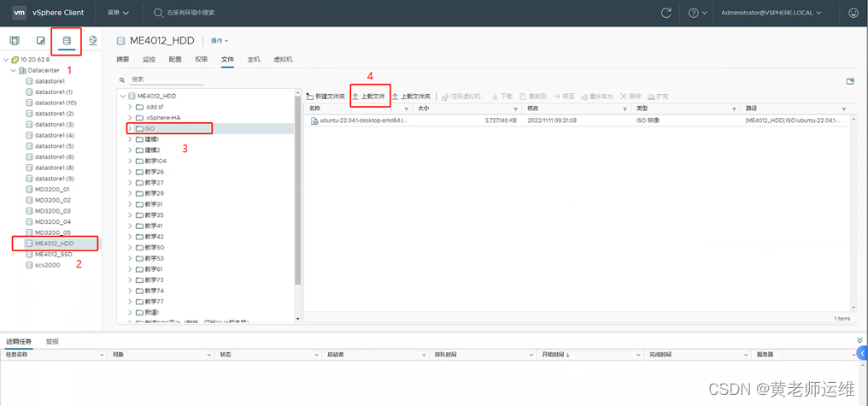Click the ISO folder icon
Viewport: 868px width, 406px height.
click(x=139, y=128)
